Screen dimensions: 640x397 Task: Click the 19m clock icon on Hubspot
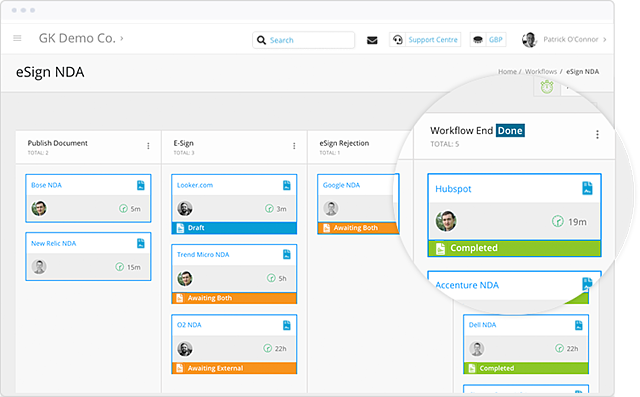click(558, 221)
